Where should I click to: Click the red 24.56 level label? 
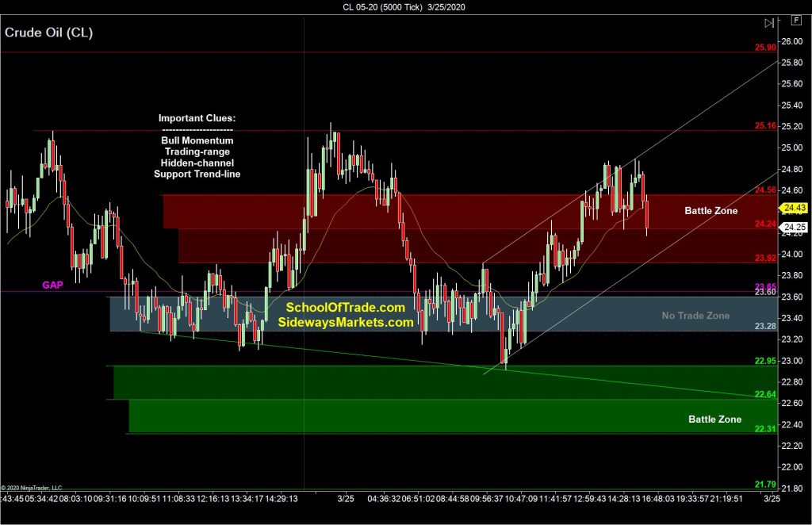[765, 190]
